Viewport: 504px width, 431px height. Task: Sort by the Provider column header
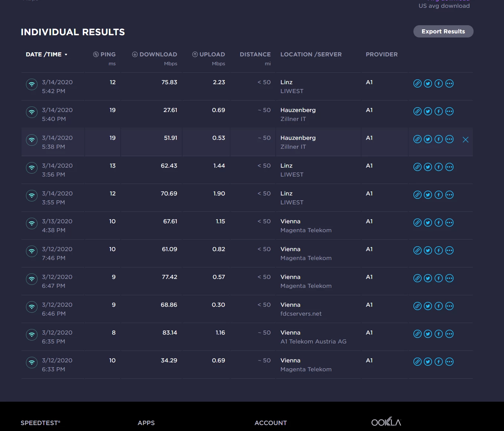tap(382, 55)
